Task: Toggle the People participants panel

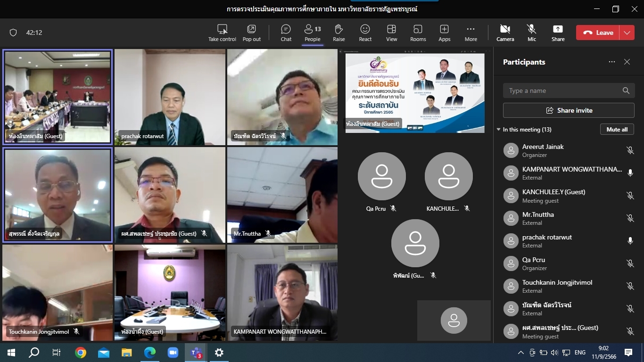Action: [312, 33]
